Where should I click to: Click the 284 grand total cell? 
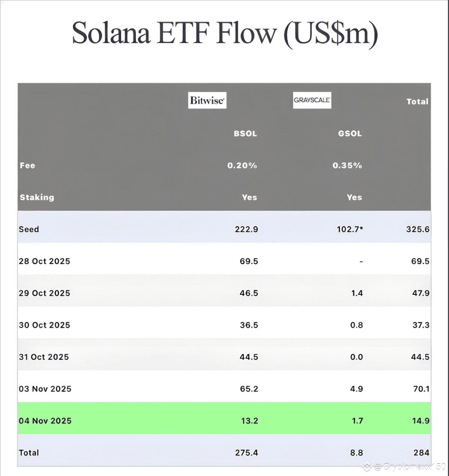coord(421,453)
